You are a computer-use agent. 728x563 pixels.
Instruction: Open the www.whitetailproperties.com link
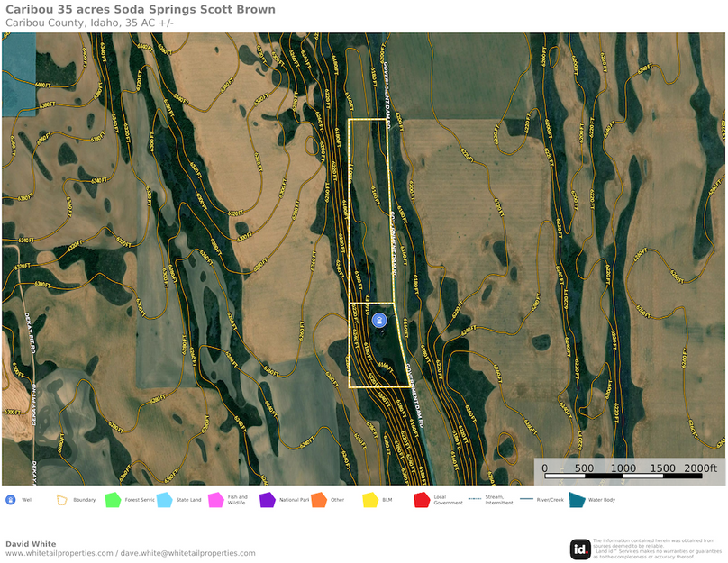pos(59,553)
